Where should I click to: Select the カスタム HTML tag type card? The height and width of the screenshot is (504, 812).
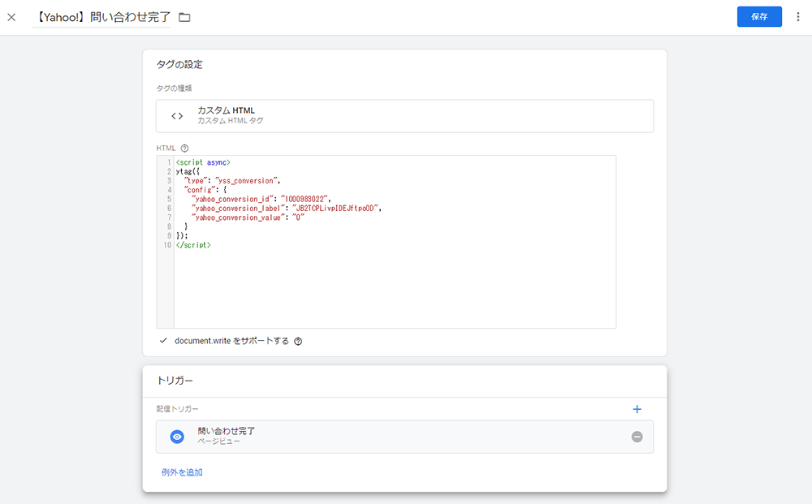pyautogui.click(x=404, y=116)
